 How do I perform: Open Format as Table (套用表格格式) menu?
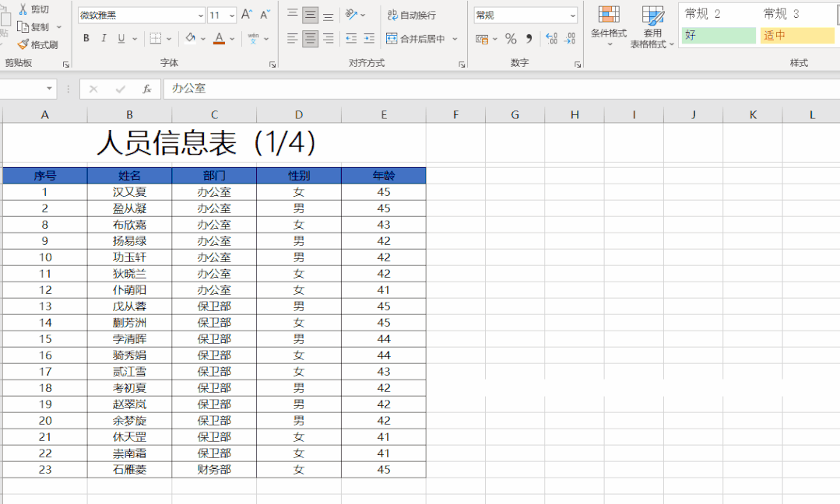click(x=652, y=26)
